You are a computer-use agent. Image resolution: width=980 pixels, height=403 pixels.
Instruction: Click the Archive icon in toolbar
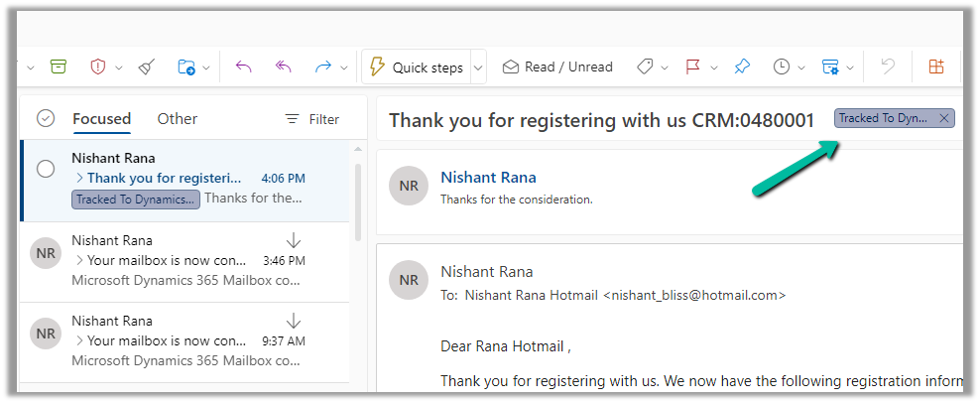click(59, 67)
